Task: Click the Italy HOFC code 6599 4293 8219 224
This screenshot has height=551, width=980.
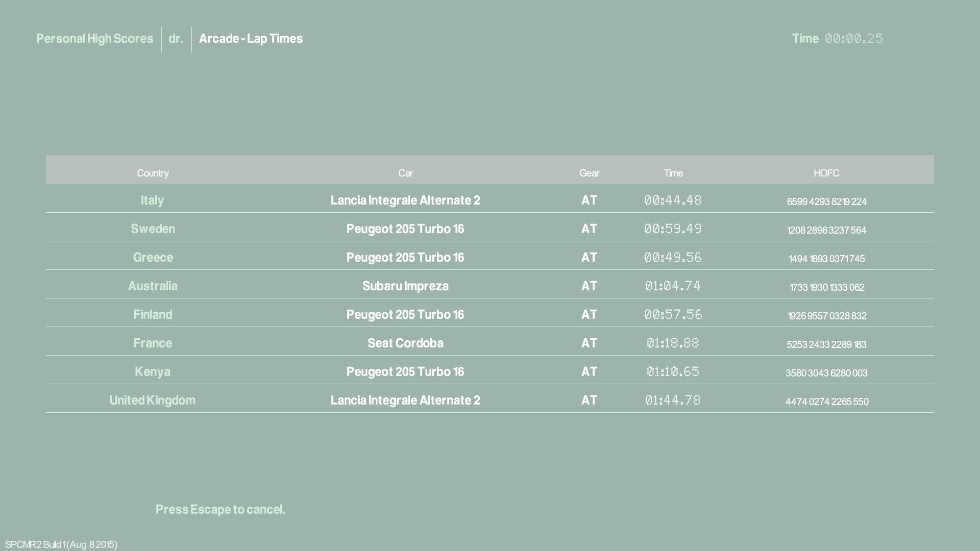Action: [x=826, y=202]
